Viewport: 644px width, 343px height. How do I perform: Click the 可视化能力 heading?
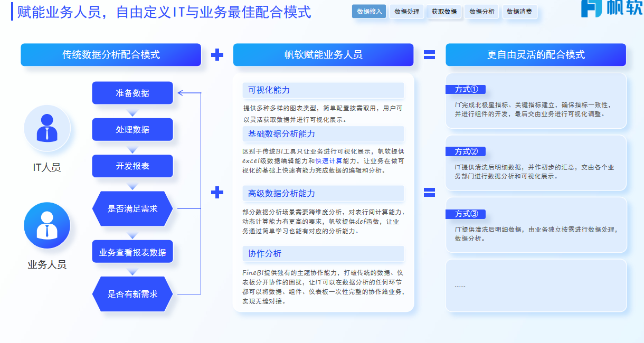(323, 90)
